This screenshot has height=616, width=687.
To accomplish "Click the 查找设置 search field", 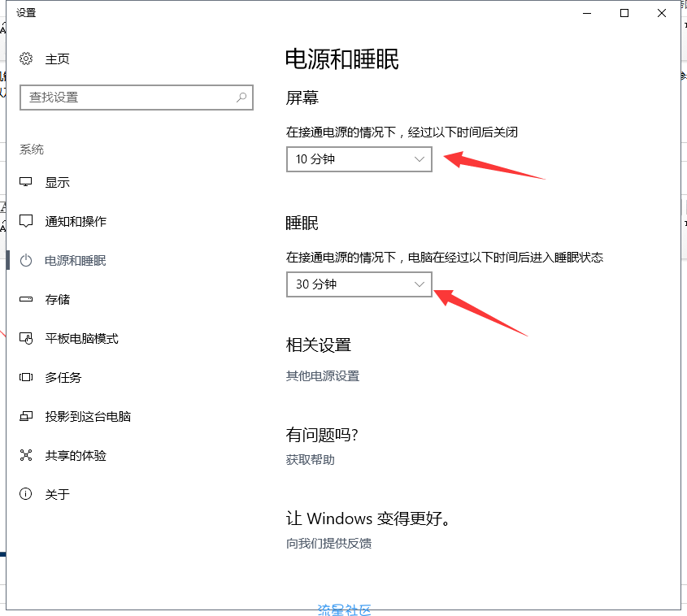I will (137, 98).
